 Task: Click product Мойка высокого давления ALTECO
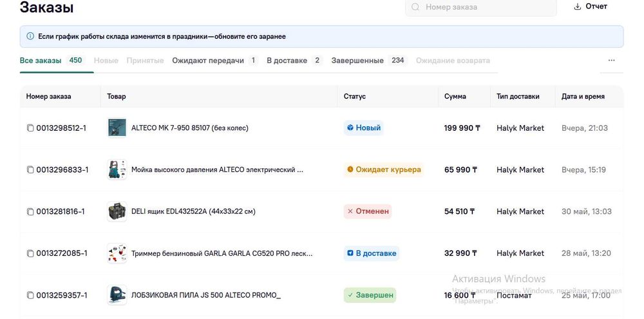click(x=217, y=169)
